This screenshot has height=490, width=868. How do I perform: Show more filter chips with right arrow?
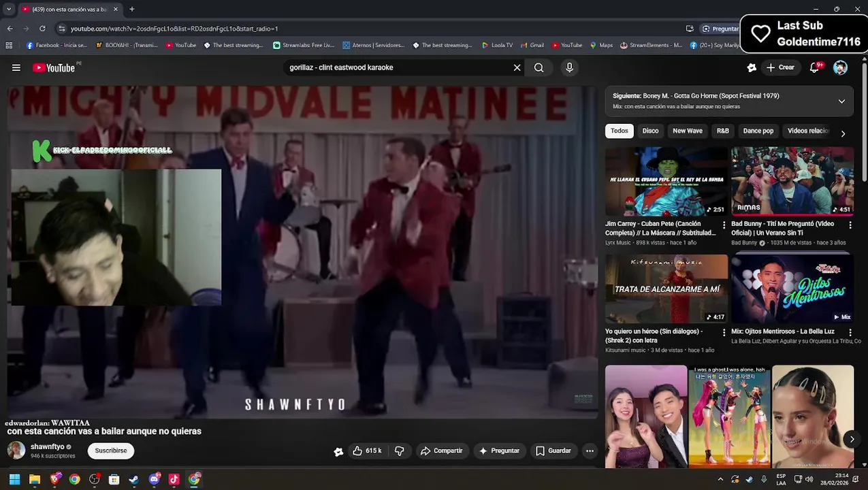point(843,133)
